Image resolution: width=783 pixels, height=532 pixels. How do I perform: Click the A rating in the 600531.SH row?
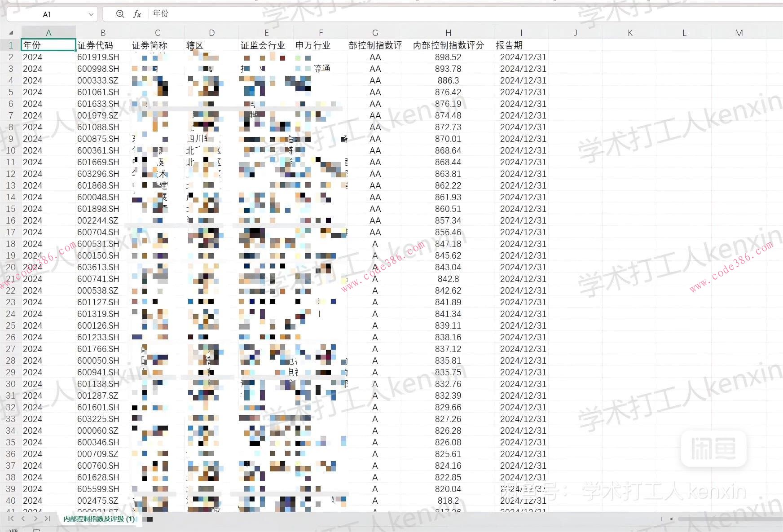[375, 244]
